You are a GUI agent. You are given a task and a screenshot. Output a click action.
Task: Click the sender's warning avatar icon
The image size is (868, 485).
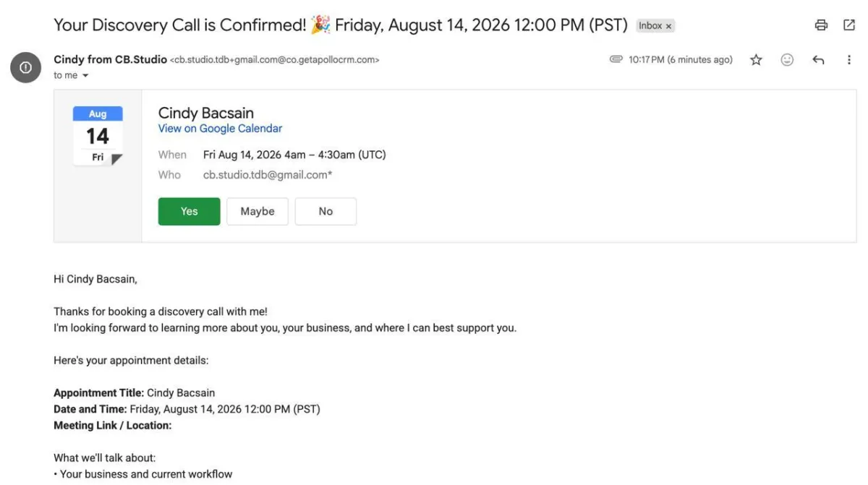[25, 67]
